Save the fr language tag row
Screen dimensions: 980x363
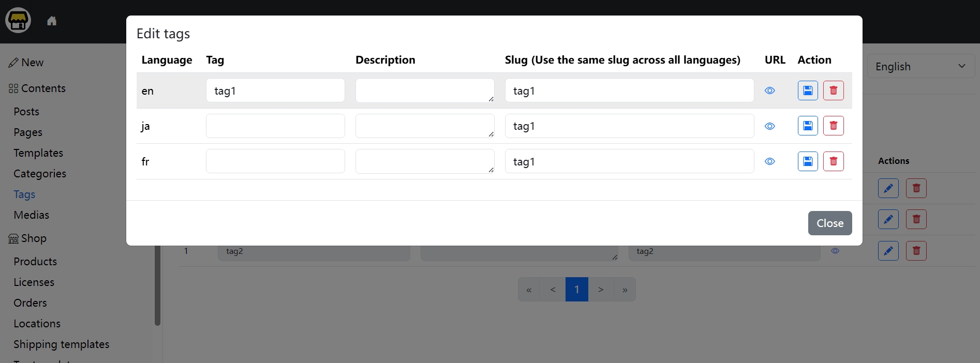(807, 161)
